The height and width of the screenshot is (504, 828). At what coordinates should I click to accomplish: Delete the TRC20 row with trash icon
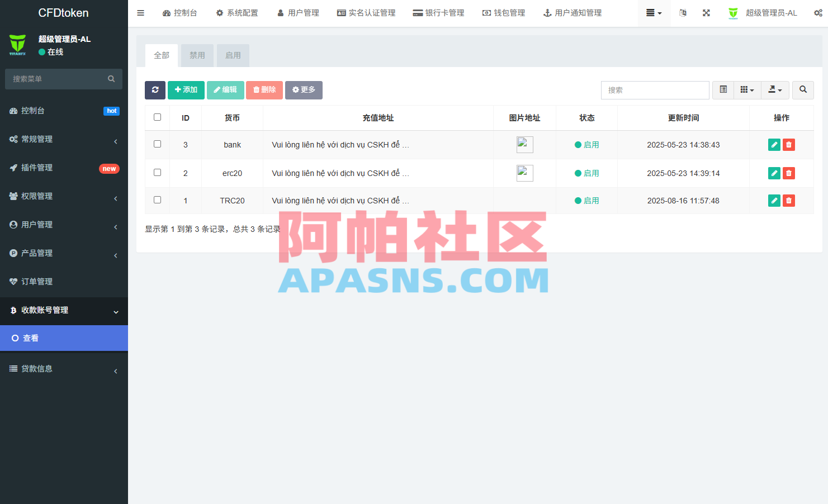[789, 200]
